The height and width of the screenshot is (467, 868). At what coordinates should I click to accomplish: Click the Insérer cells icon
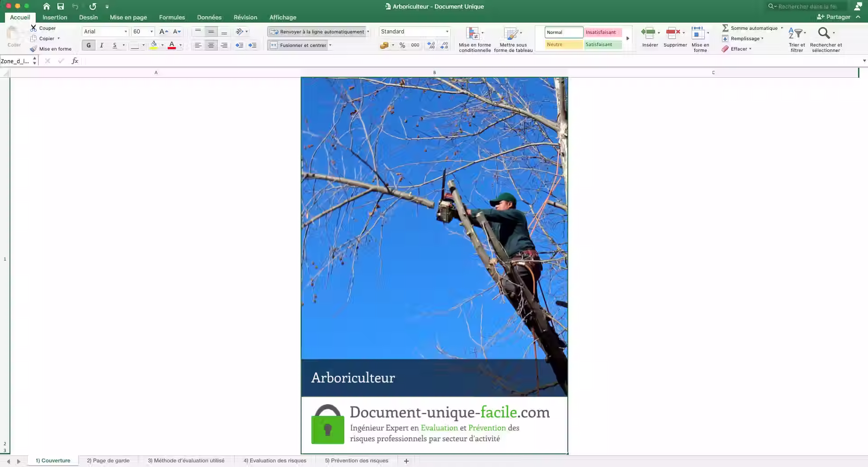[x=649, y=38]
